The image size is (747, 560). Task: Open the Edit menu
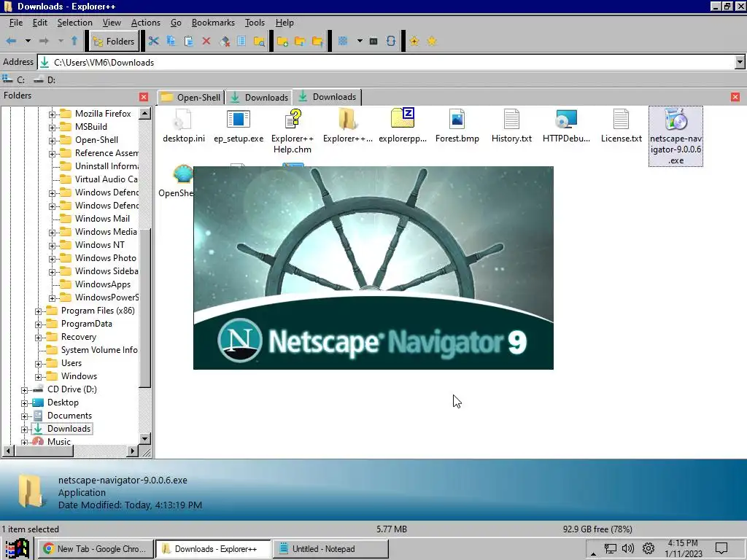pos(40,23)
